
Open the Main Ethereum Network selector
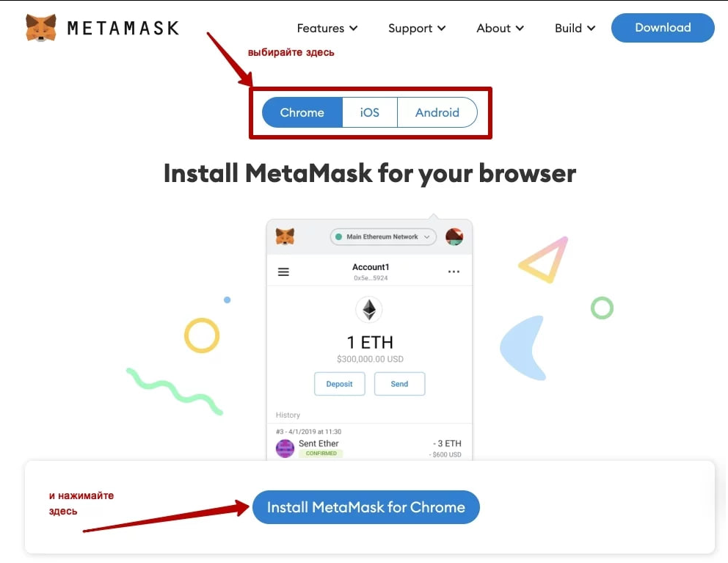(383, 237)
